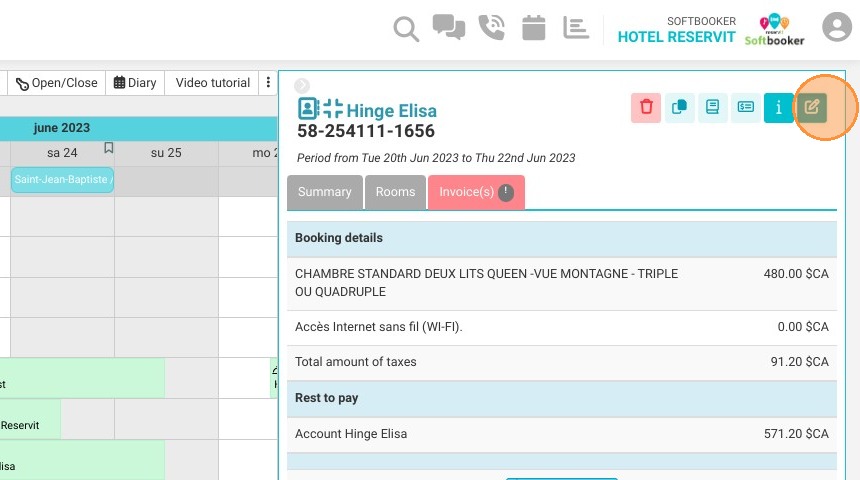
Task: Click the phone call icon
Action: pyautogui.click(x=491, y=27)
